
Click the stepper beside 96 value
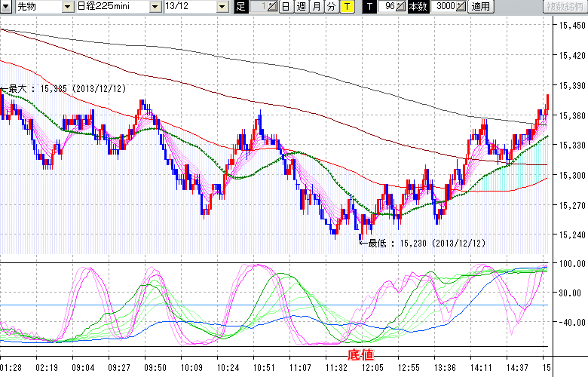[x=400, y=7]
